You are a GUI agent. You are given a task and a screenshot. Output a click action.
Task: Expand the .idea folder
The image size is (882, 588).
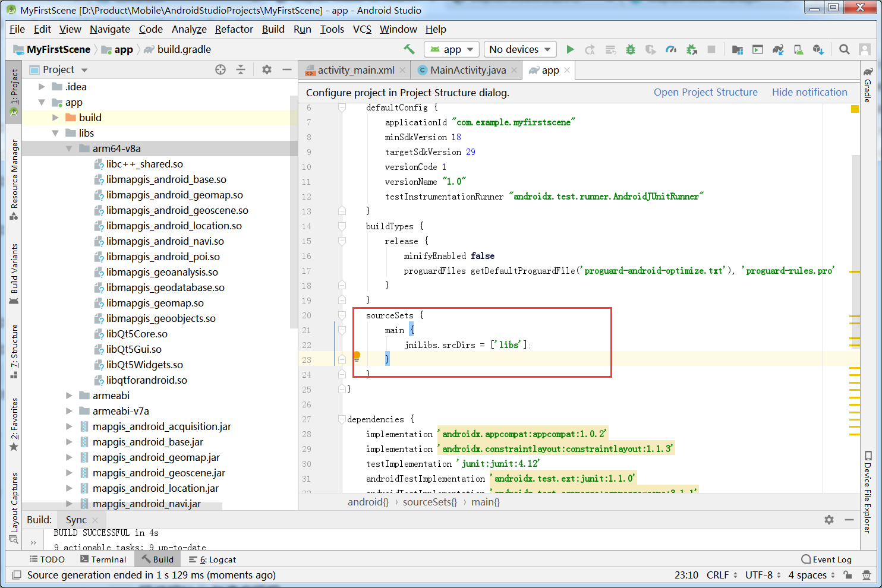[42, 87]
